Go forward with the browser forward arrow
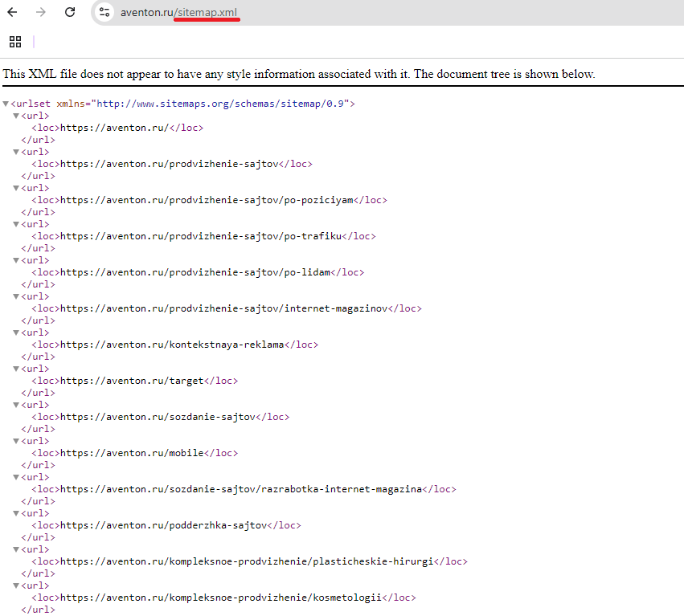Image resolution: width=684 pixels, height=616 pixels. click(40, 12)
